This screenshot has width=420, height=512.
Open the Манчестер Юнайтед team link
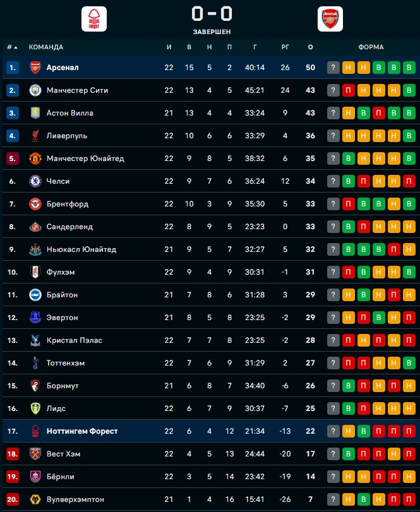85,158
